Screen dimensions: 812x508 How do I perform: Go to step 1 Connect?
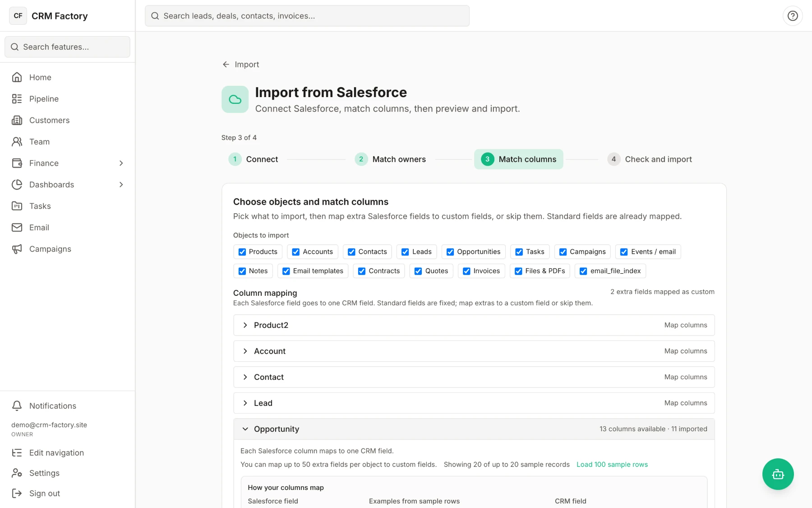coord(254,159)
